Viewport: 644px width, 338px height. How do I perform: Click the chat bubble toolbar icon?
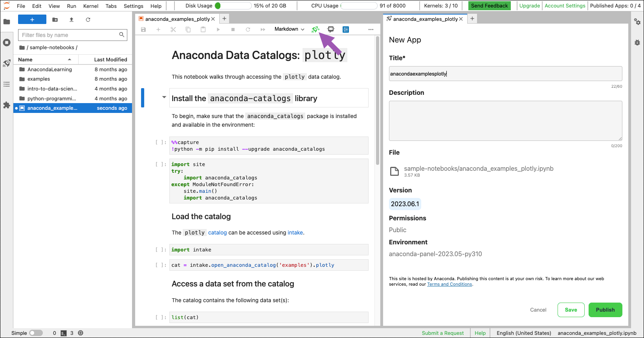click(331, 30)
